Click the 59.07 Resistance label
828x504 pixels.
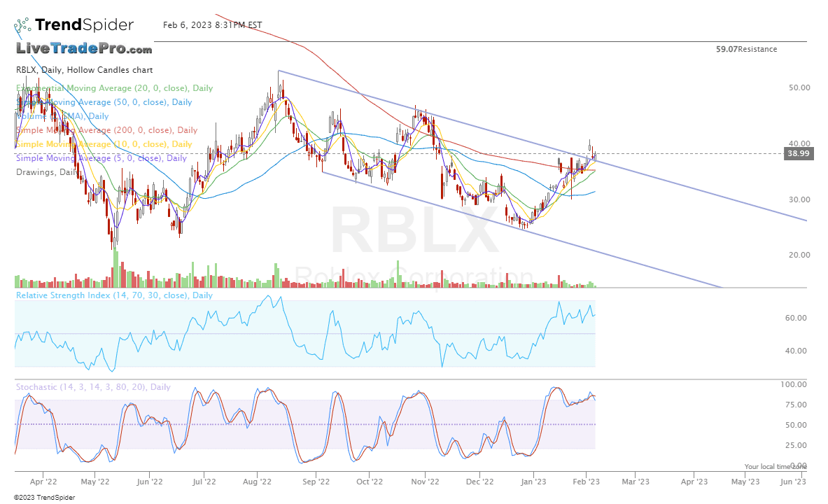coord(746,49)
